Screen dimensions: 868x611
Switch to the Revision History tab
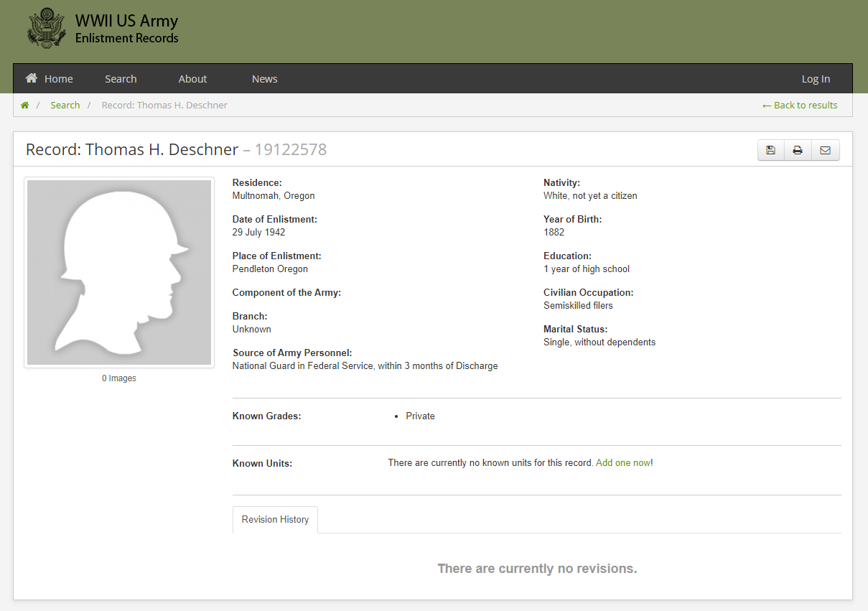point(275,520)
